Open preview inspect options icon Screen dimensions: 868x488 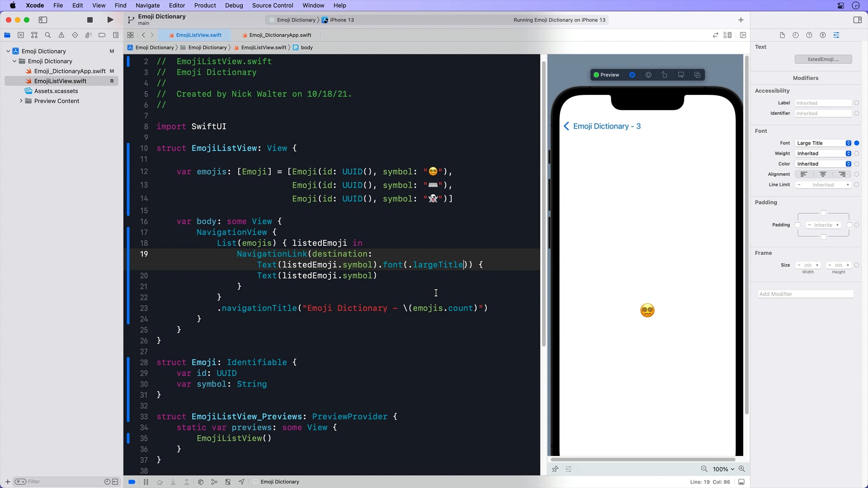pyautogui.click(x=649, y=75)
